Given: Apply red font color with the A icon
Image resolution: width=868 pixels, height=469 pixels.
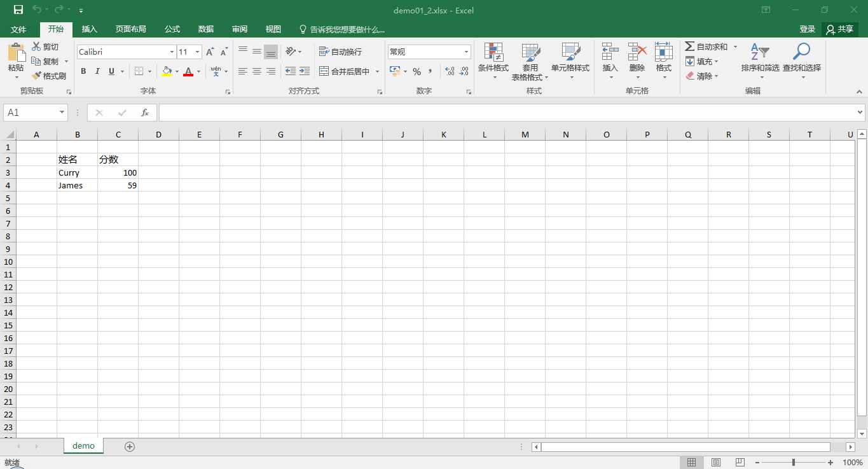Looking at the screenshot, I should pyautogui.click(x=188, y=71).
